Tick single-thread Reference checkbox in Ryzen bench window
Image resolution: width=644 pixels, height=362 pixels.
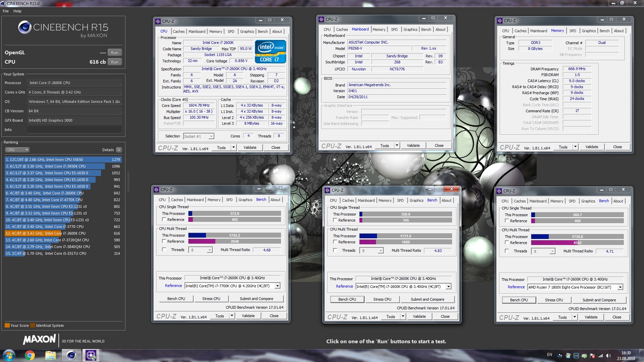point(507,221)
